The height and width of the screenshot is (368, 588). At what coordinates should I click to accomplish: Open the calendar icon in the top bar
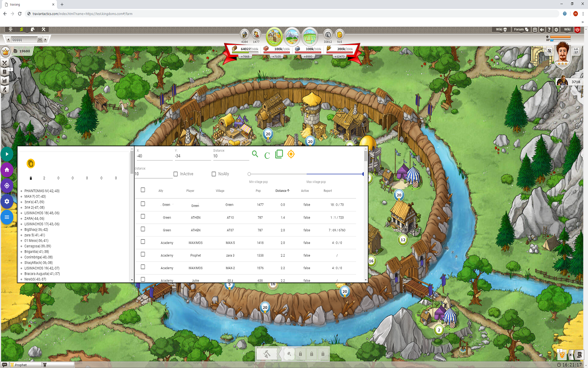pos(535,29)
